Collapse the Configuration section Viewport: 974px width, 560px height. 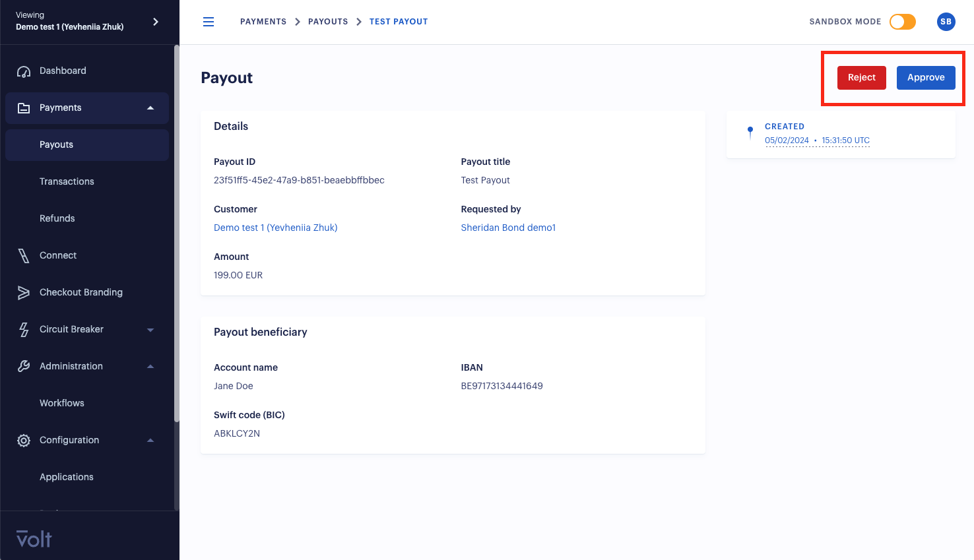(x=150, y=440)
